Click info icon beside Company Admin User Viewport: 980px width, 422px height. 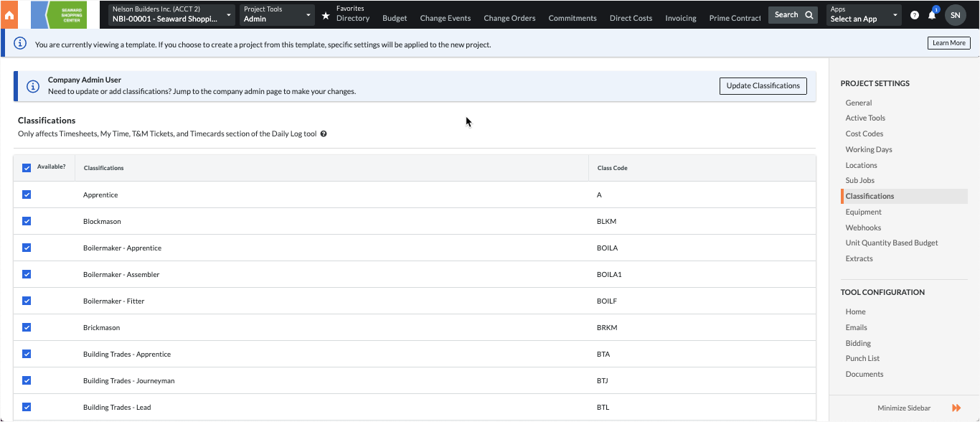pos(33,86)
